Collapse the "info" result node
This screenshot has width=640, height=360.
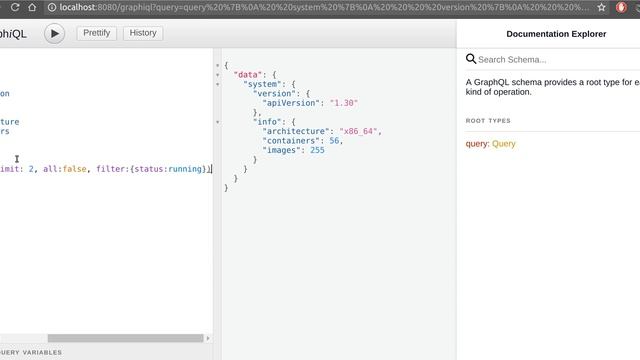tap(218, 122)
